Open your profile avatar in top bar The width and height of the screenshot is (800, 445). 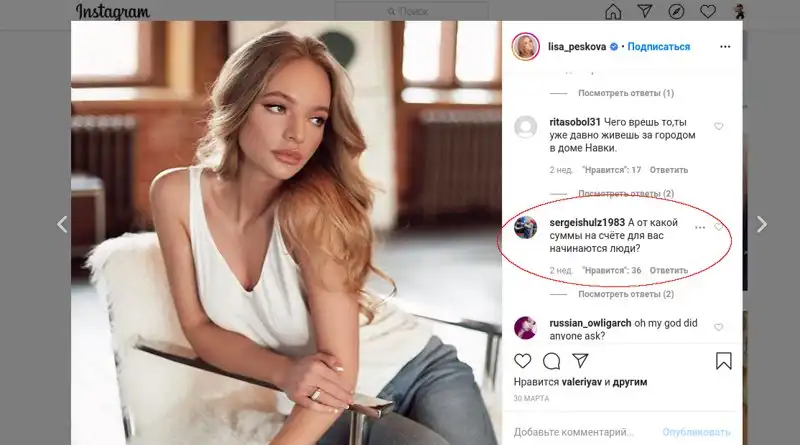[x=737, y=12]
